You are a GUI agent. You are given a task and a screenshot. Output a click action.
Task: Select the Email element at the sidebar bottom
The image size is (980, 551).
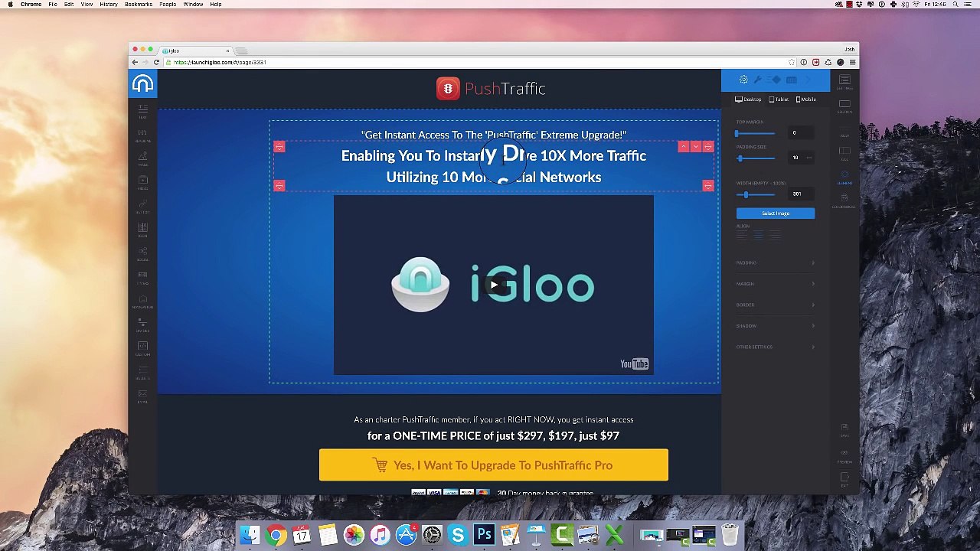[143, 395]
